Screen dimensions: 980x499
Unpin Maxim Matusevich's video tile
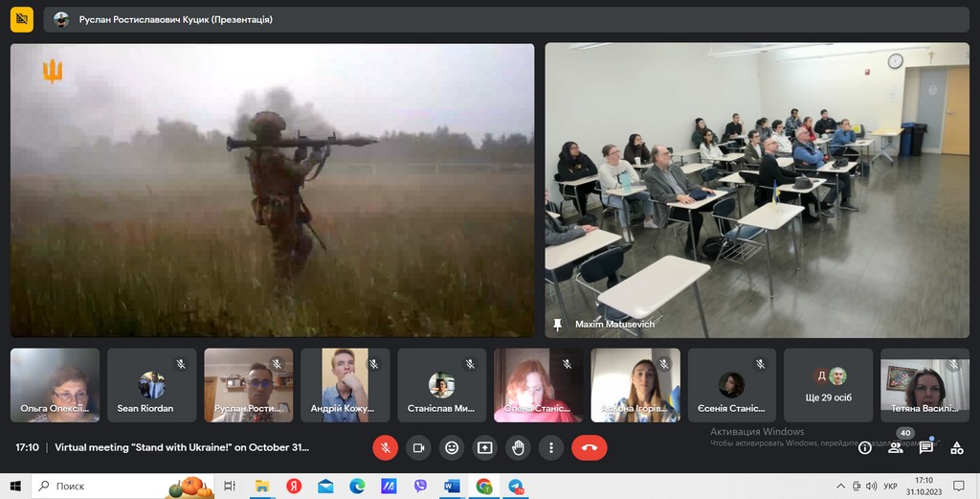(x=558, y=325)
